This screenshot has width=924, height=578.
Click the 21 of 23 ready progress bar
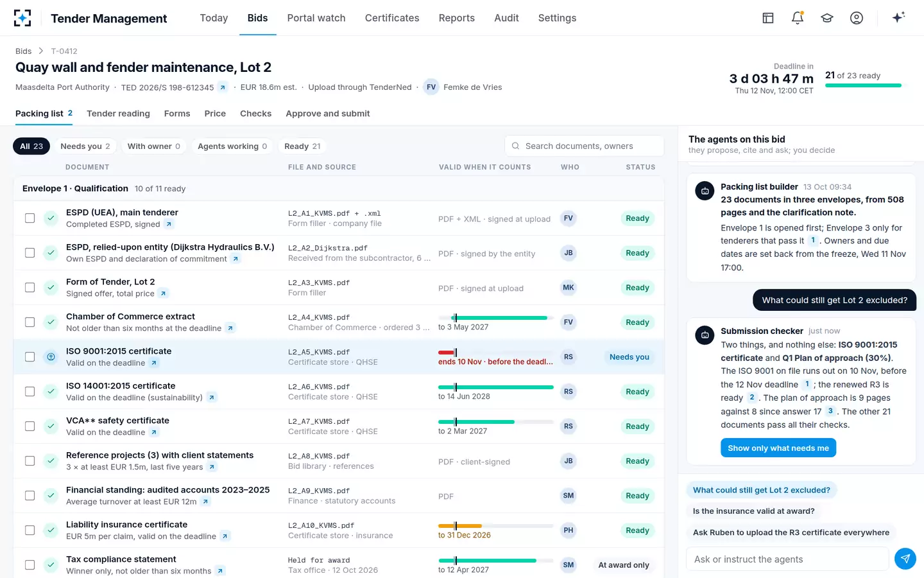point(863,85)
